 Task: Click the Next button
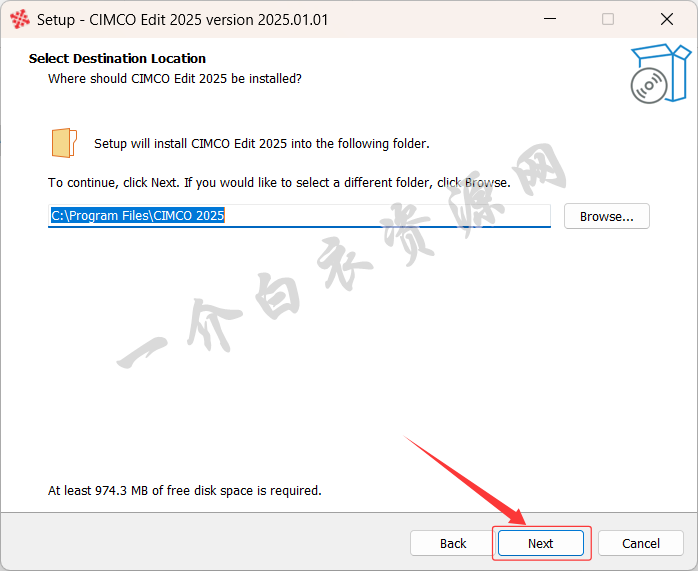(540, 543)
